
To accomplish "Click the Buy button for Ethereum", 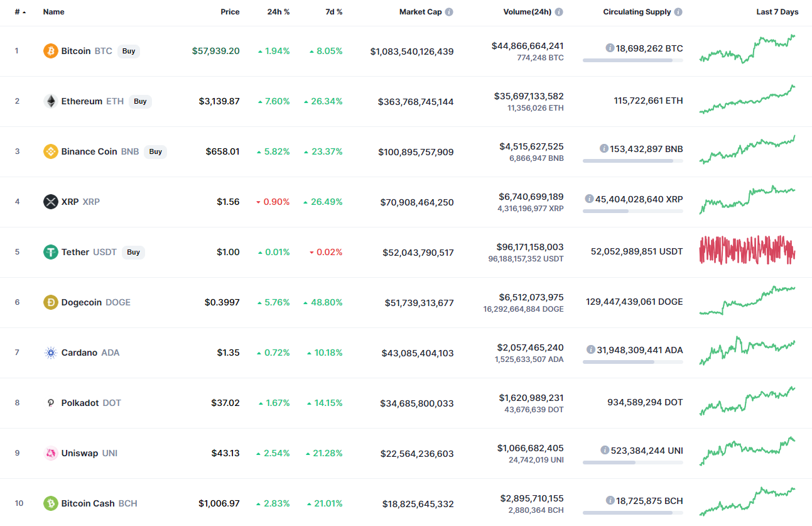I will tap(140, 101).
